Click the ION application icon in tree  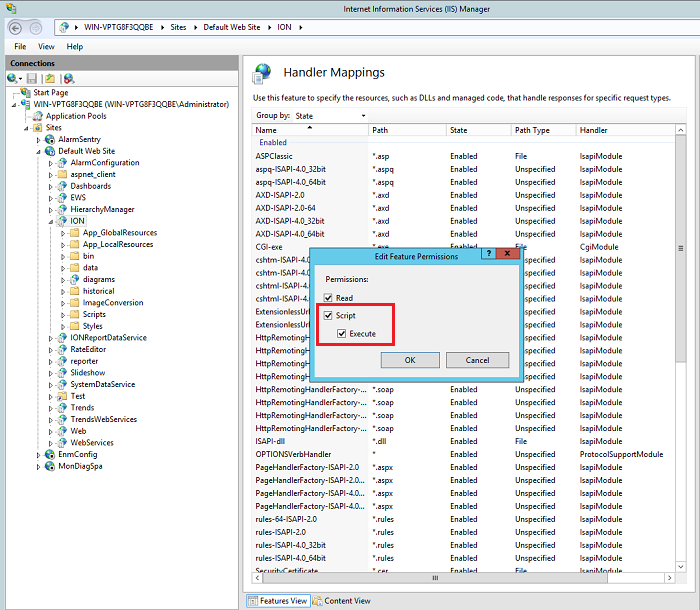point(62,221)
